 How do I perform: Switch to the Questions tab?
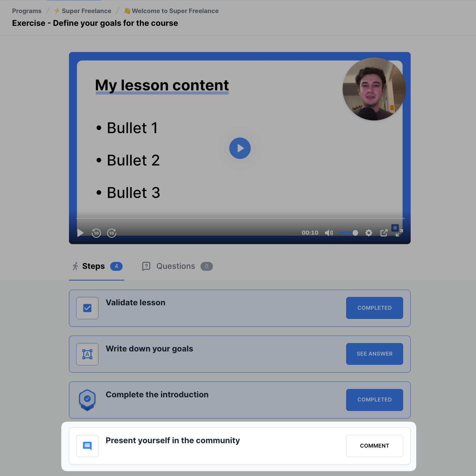177,266
